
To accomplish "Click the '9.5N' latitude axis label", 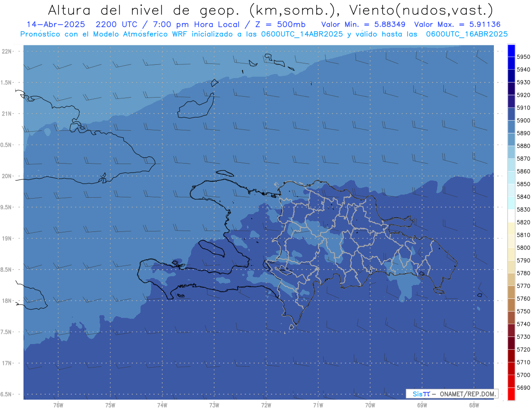I will (7, 207).
